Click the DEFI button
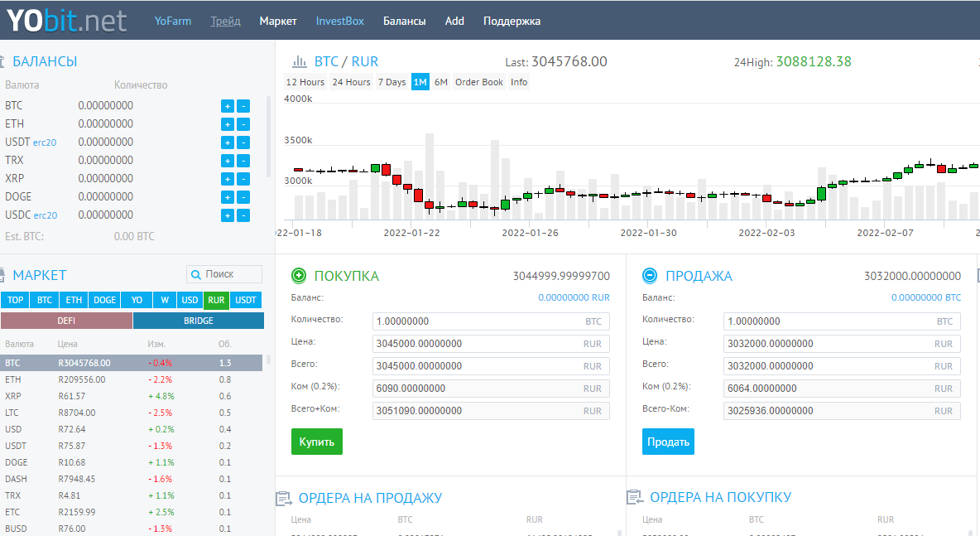Image resolution: width=980 pixels, height=536 pixels. (66, 321)
